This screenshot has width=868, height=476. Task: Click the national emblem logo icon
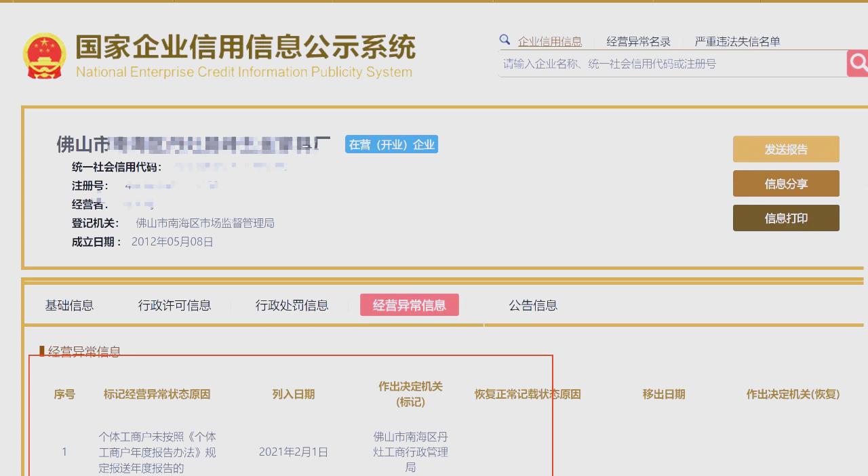(45, 56)
